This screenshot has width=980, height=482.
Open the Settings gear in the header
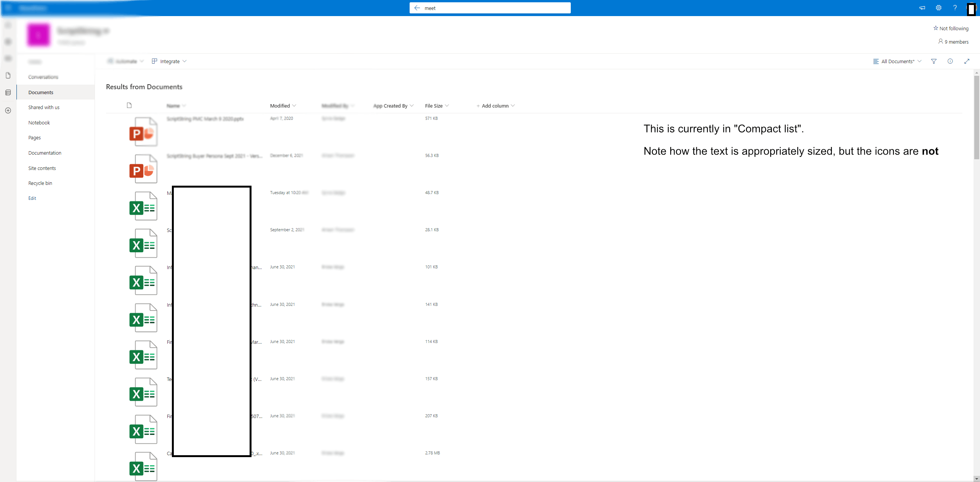pos(939,8)
